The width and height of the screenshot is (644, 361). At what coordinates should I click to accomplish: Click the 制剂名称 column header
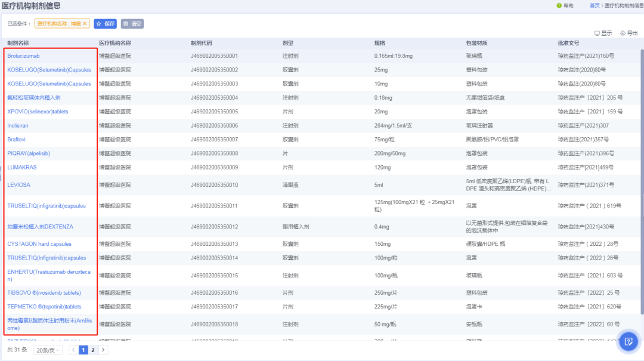coord(18,43)
